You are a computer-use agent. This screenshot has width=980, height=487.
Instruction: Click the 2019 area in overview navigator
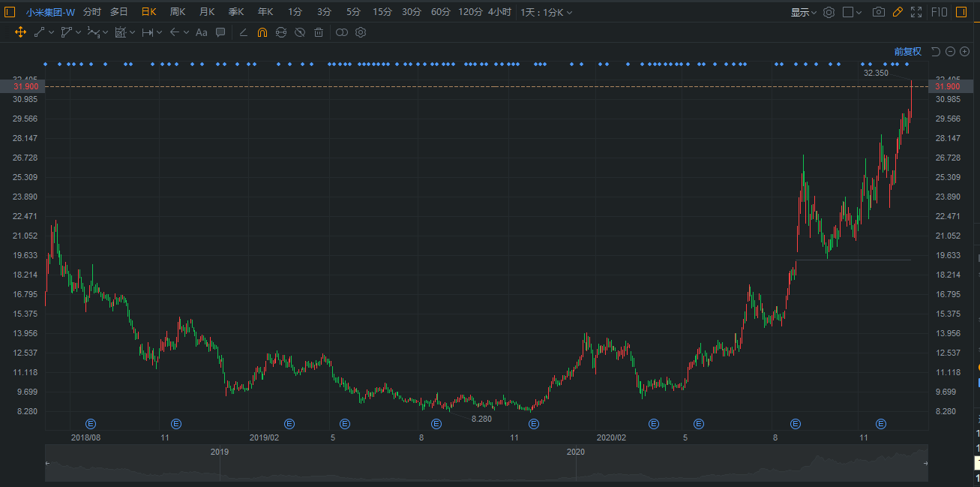(220, 452)
